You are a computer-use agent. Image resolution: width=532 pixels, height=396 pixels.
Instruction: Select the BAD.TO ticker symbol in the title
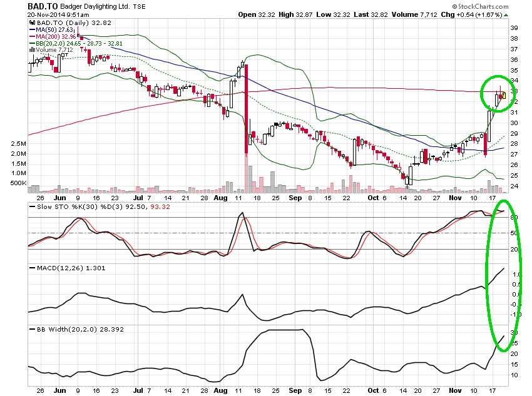pyautogui.click(x=43, y=6)
